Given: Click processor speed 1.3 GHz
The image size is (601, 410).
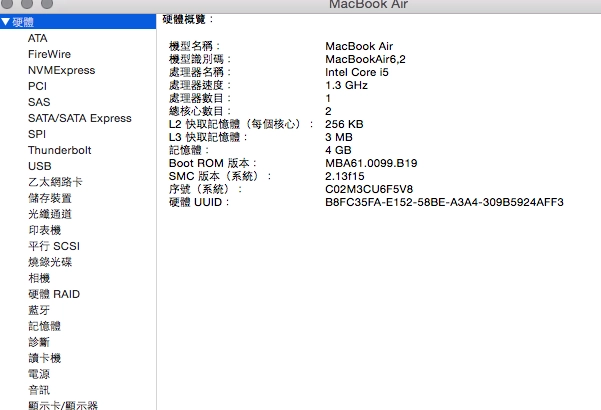Looking at the screenshot, I should (x=346, y=85).
